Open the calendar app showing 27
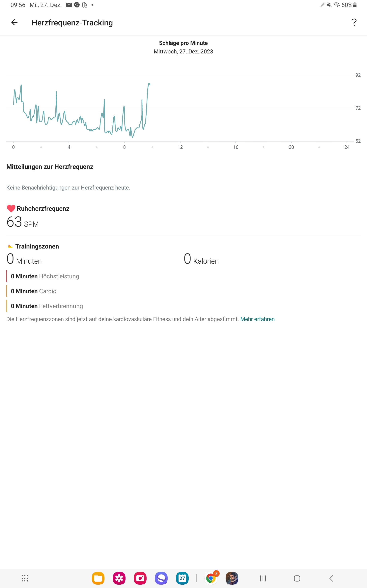Image resolution: width=367 pixels, height=588 pixels. pos(182,578)
